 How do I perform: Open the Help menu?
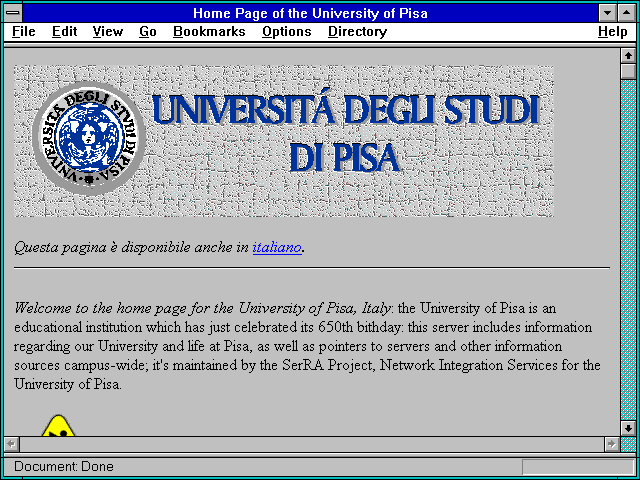coord(613,32)
